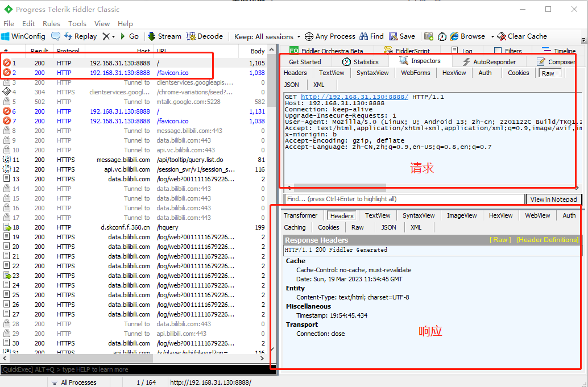Click the Remove sessions X icon

[106, 36]
